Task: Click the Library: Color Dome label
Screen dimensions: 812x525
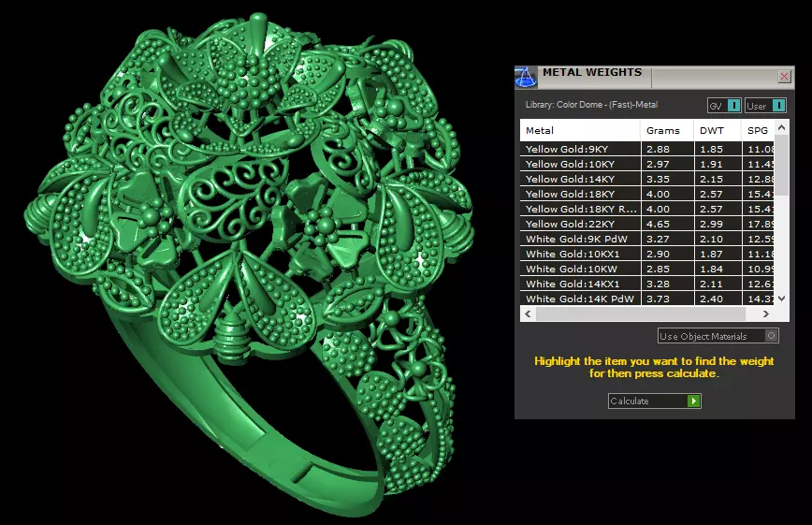Action: pyautogui.click(x=591, y=105)
